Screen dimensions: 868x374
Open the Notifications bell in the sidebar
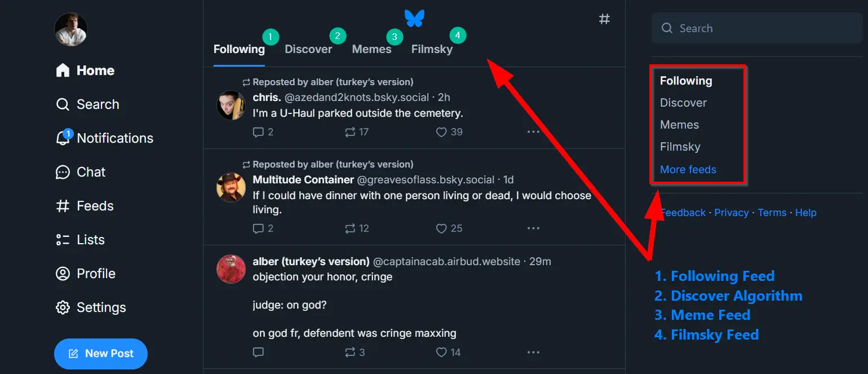[63, 138]
